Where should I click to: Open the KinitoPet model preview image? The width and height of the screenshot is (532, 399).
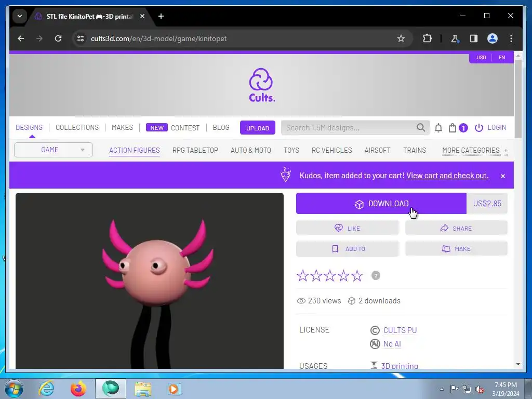tap(150, 281)
